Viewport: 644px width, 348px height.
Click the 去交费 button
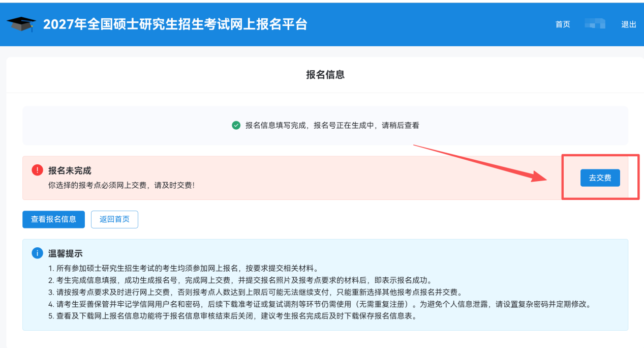(x=600, y=178)
